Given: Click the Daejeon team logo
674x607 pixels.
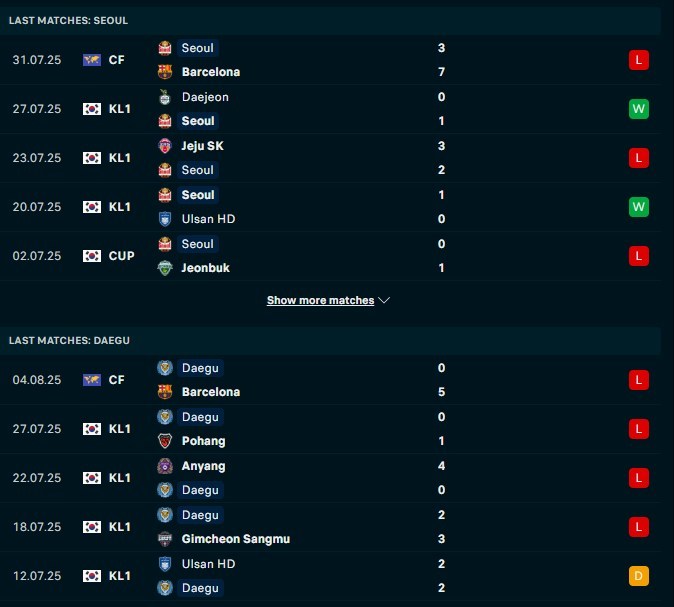Looking at the screenshot, I should coord(165,97).
